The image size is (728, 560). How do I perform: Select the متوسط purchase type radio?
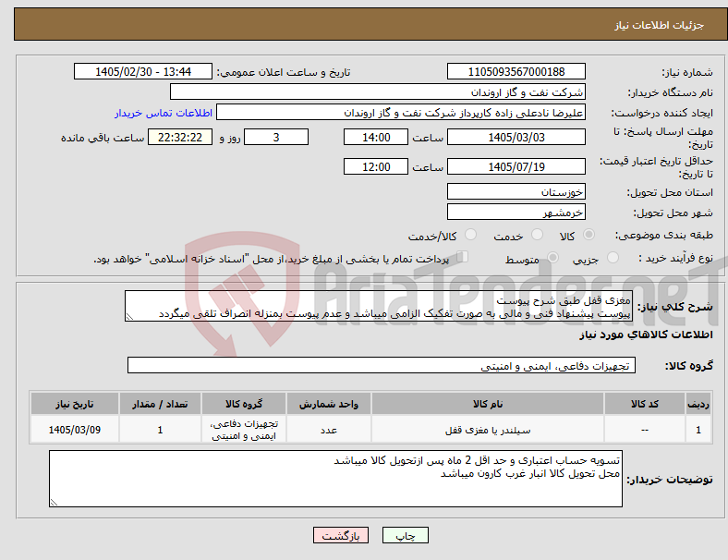coord(552,257)
